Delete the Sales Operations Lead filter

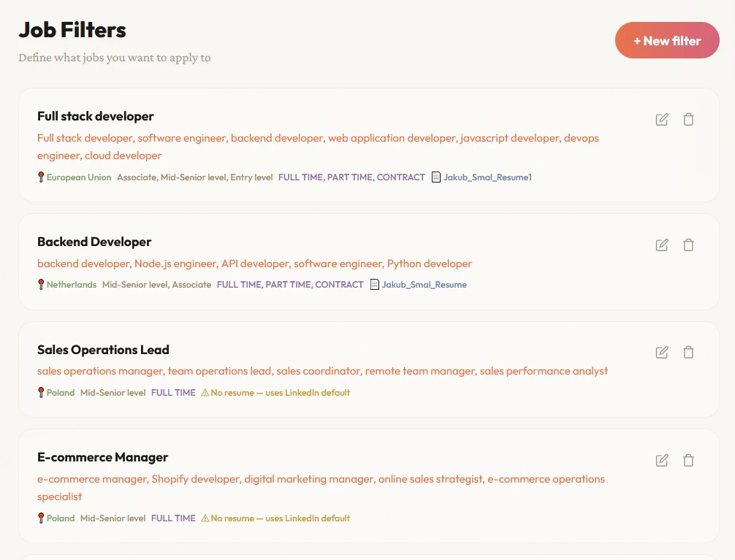point(688,353)
